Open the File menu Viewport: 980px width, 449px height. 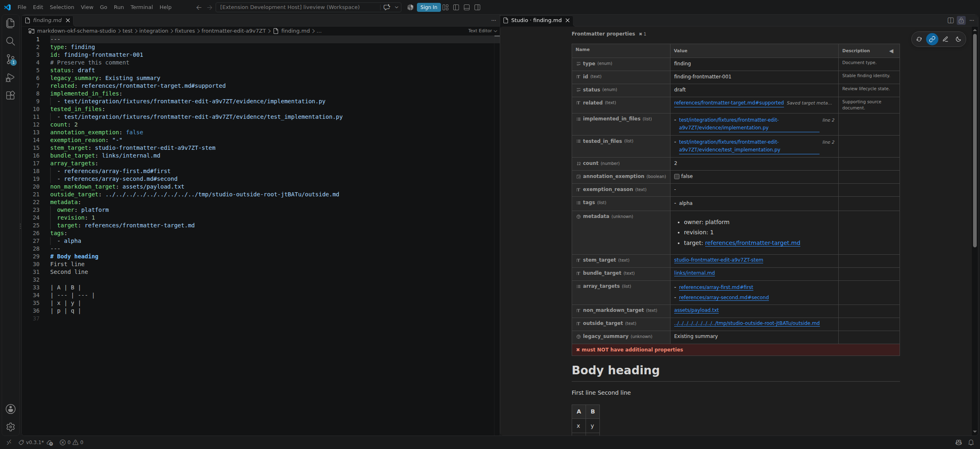(22, 7)
